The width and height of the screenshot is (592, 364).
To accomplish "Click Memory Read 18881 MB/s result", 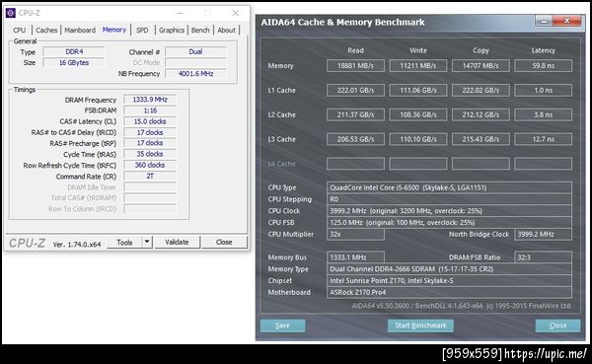I will tap(355, 66).
